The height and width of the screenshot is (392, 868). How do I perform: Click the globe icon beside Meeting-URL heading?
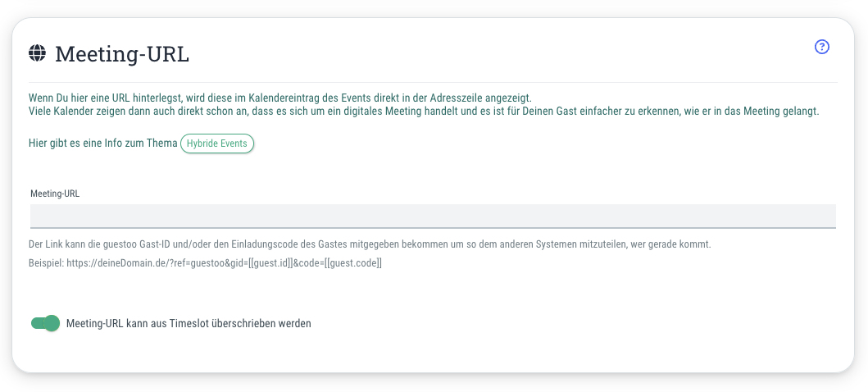tap(37, 53)
